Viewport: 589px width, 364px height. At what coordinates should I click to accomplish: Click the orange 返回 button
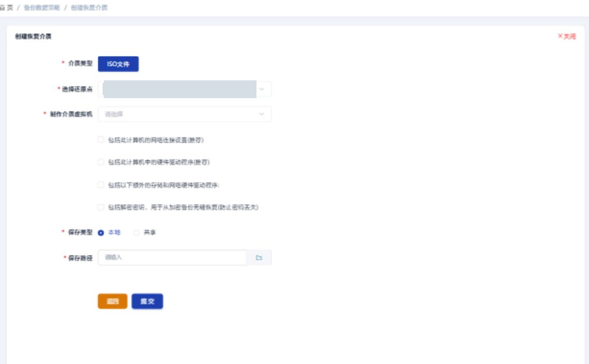(113, 301)
